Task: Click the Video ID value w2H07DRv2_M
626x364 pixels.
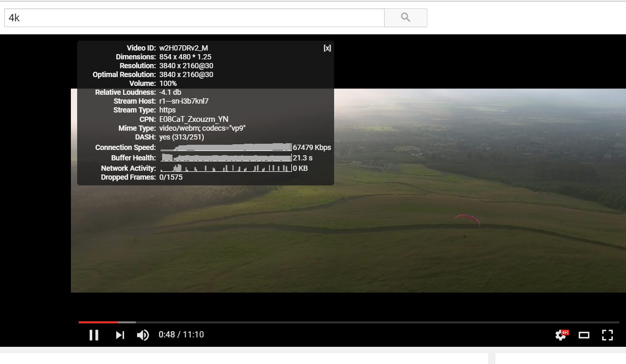Action: pyautogui.click(x=183, y=48)
